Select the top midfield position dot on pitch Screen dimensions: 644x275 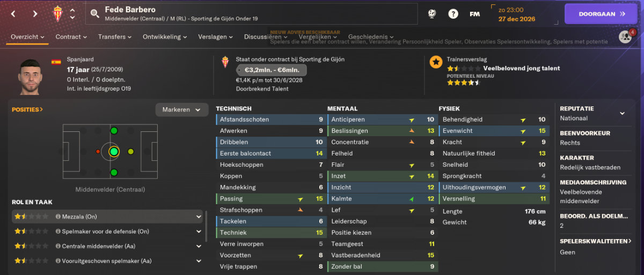click(x=114, y=131)
